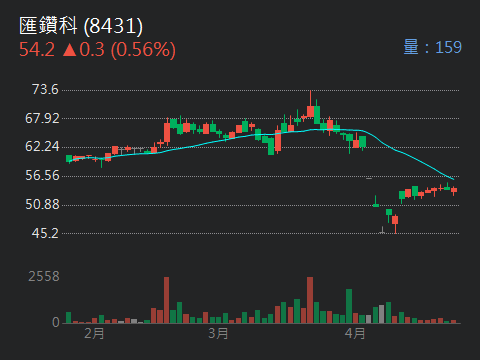Viewport: 480px width, 360px height.
Task: Click the 73.6 price axis label
Action: coord(45,90)
